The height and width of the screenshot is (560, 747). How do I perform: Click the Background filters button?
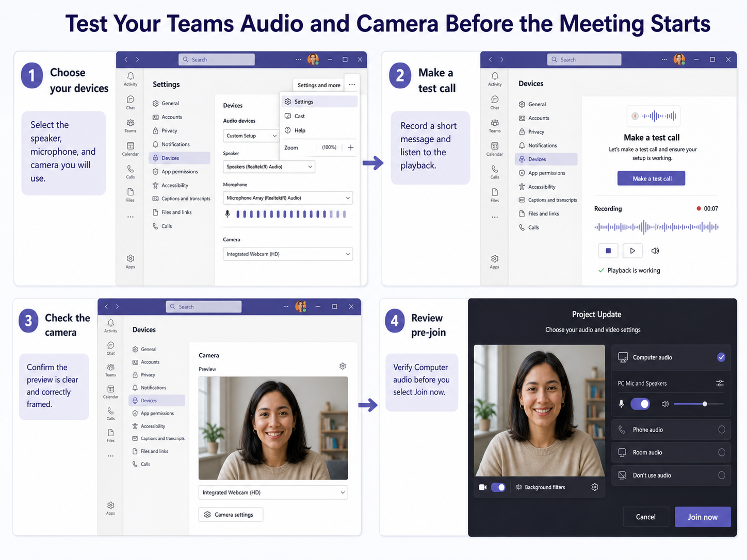(x=540, y=487)
